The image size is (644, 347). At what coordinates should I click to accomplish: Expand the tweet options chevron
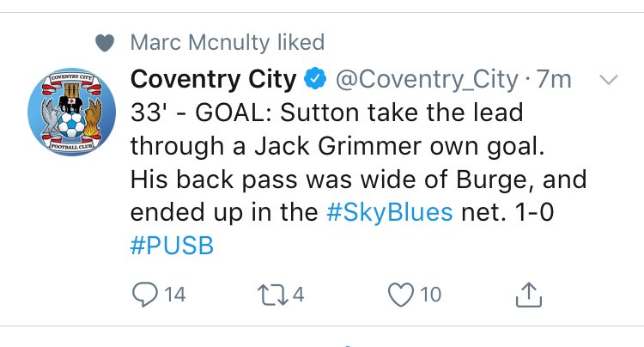tap(608, 80)
